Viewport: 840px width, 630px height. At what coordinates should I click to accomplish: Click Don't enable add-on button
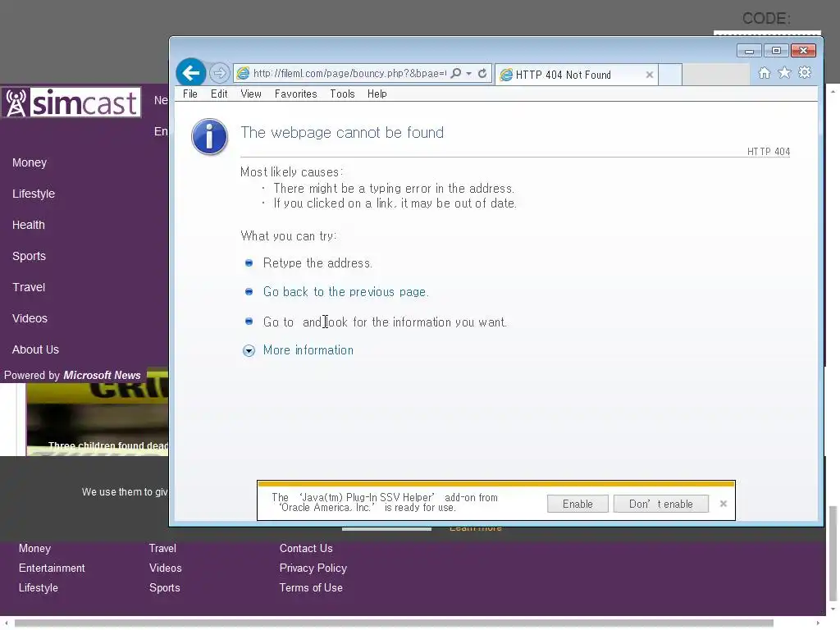click(x=660, y=504)
